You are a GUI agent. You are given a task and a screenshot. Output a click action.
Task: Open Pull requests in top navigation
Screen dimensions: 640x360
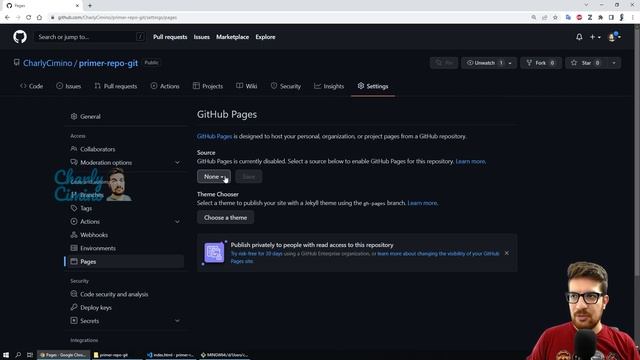[170, 37]
